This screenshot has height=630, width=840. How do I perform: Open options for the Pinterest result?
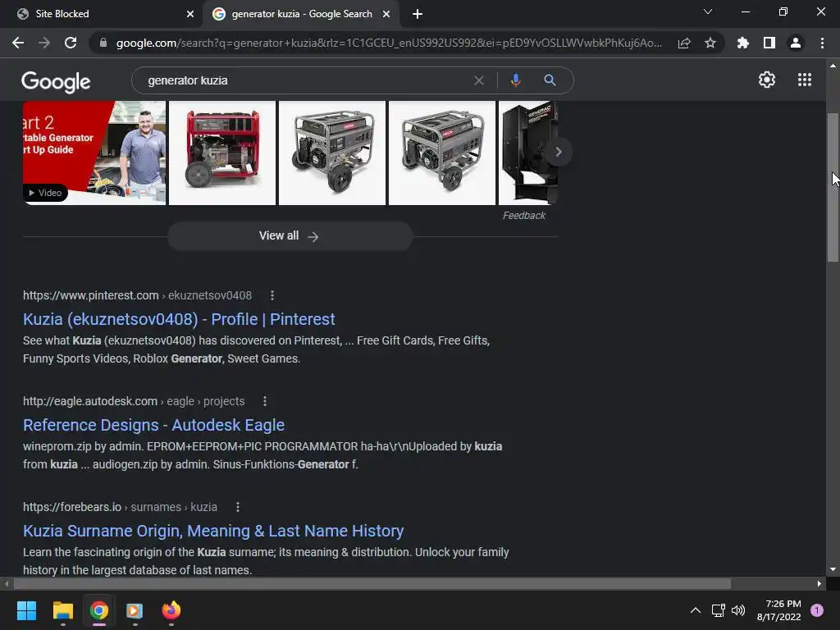272,295
